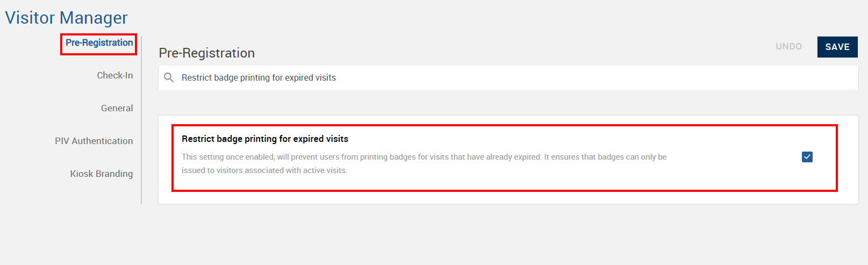Focus the settings search text field
868x265 pixels.
pos(484,77)
